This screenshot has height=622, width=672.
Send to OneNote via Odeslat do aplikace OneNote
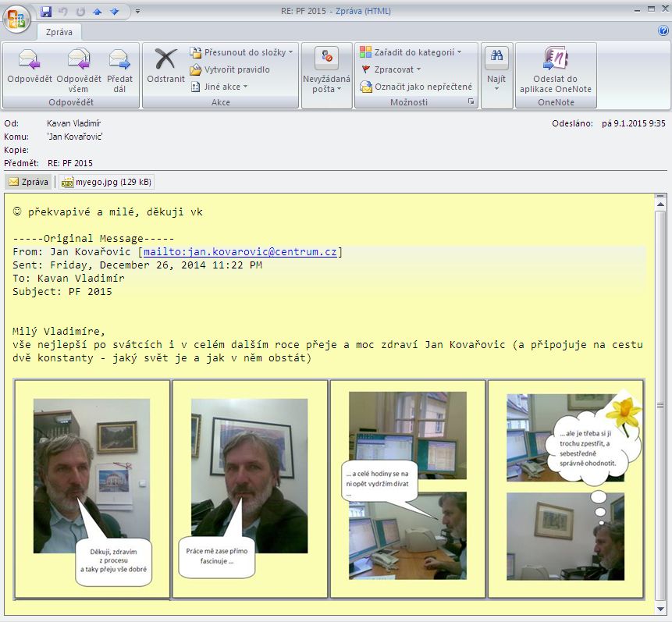click(x=555, y=61)
